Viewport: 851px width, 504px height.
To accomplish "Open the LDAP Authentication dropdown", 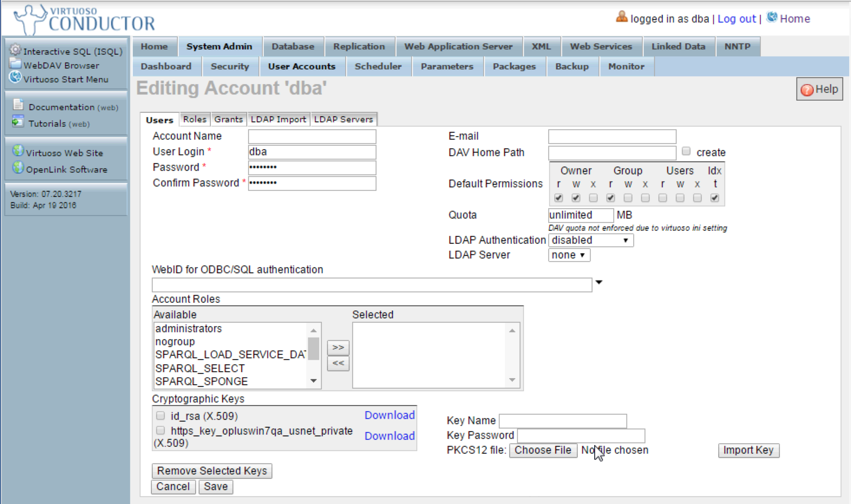I will 590,240.
